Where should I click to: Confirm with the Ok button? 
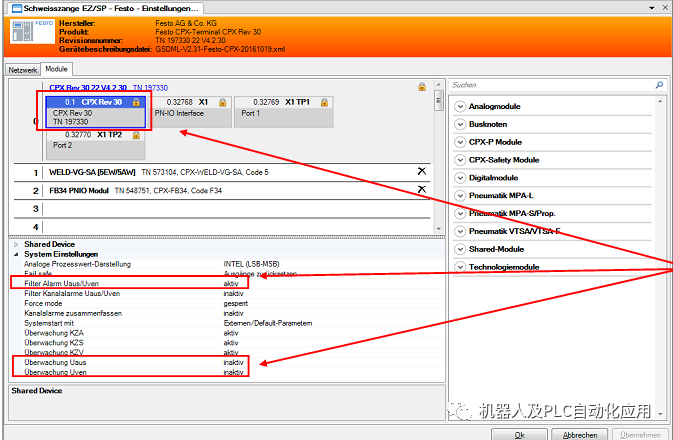coord(519,434)
